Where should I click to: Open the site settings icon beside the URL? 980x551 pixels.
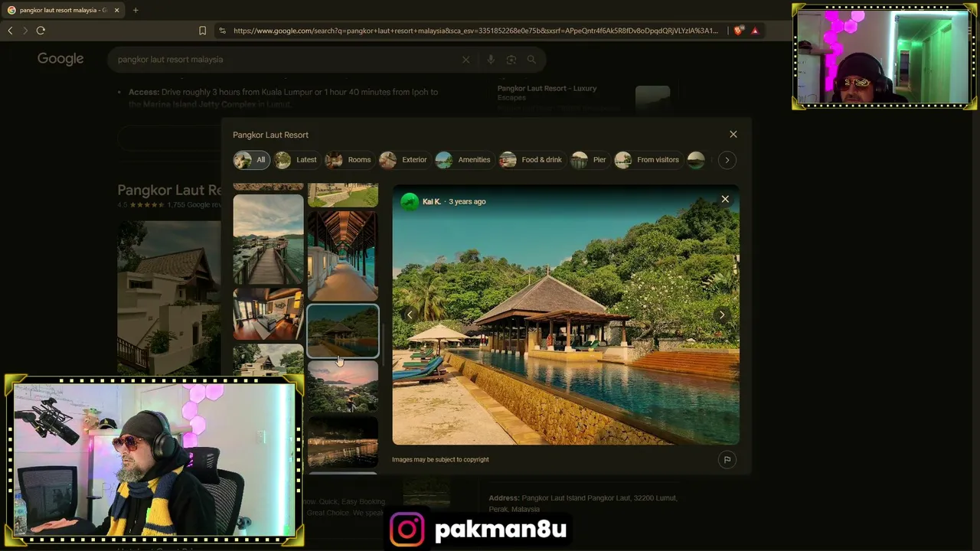[222, 31]
